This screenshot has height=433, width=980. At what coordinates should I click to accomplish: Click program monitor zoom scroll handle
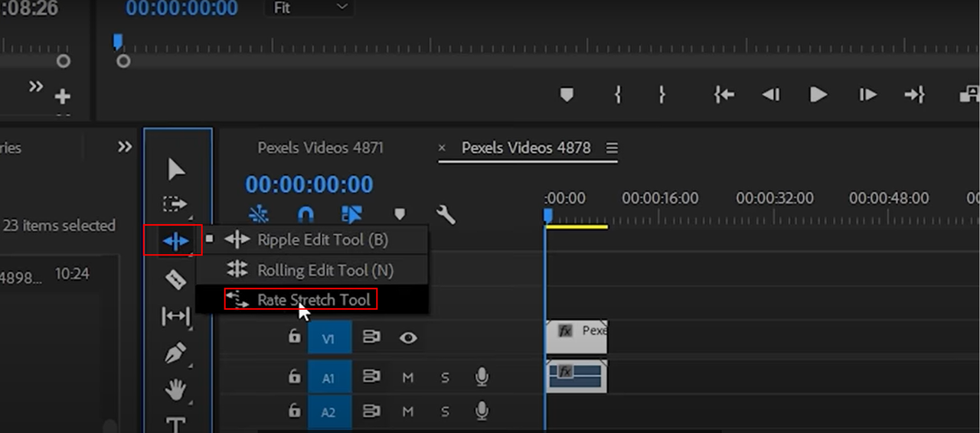click(x=123, y=61)
